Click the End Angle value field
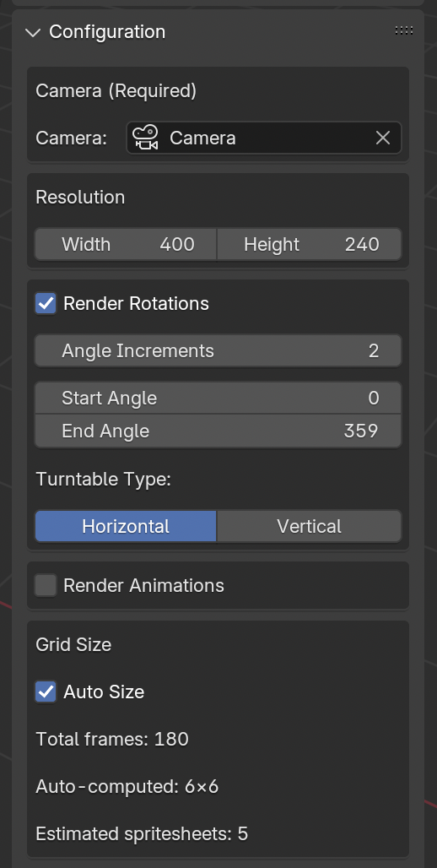437x868 pixels. pos(218,431)
